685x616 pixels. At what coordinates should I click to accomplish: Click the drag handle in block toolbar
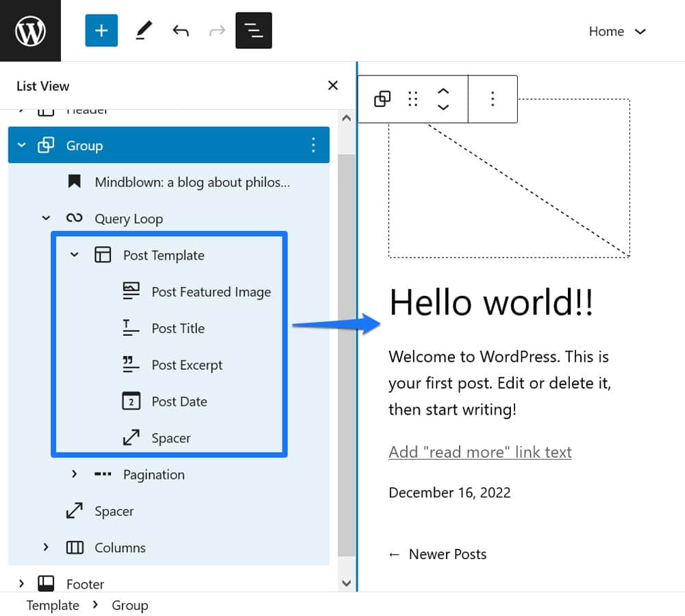click(x=412, y=99)
